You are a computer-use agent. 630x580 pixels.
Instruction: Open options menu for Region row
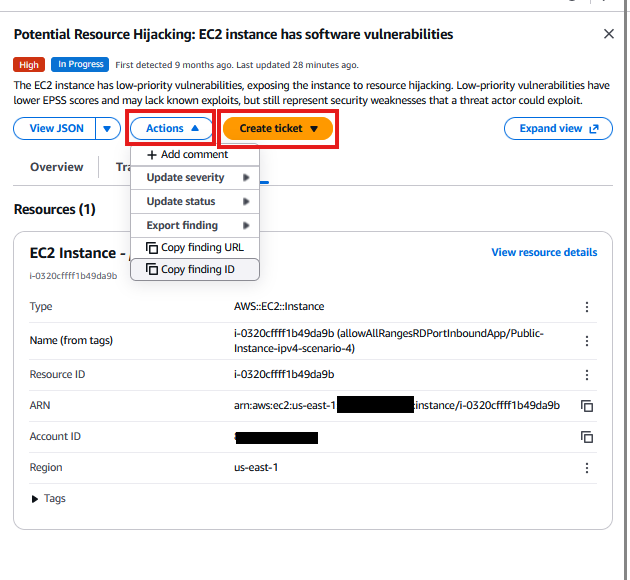click(587, 468)
